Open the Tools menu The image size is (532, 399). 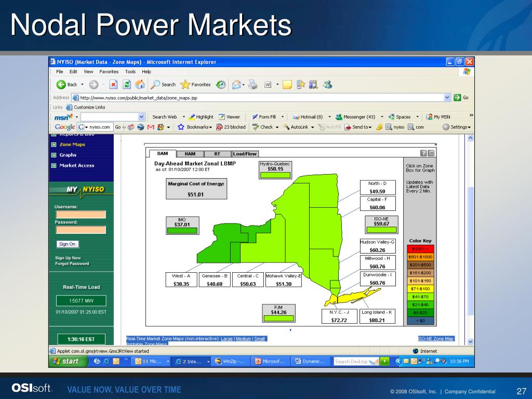pos(130,72)
